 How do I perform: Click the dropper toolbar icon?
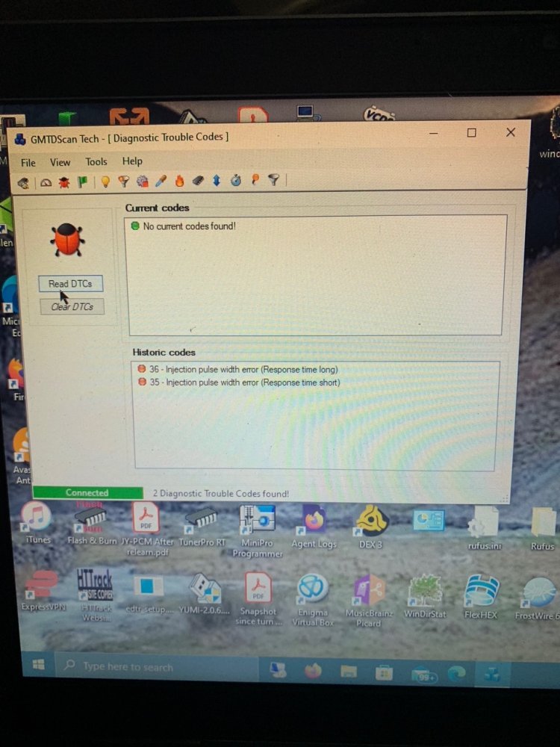coord(161,181)
